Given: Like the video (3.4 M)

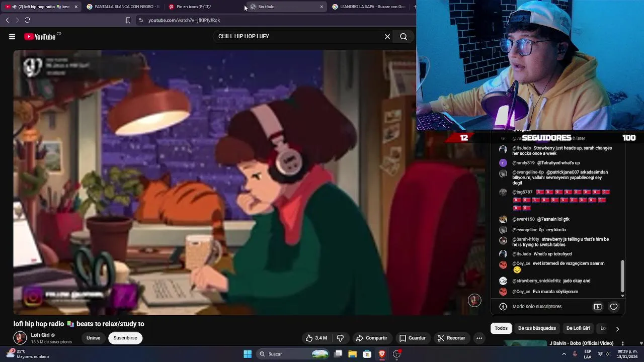Looking at the screenshot, I should 316,338.
